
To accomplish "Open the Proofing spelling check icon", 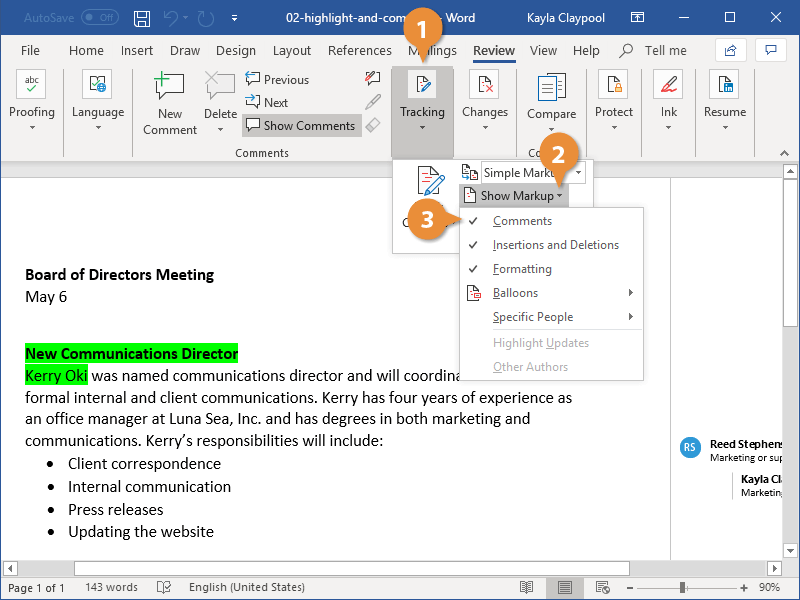I will (32, 86).
